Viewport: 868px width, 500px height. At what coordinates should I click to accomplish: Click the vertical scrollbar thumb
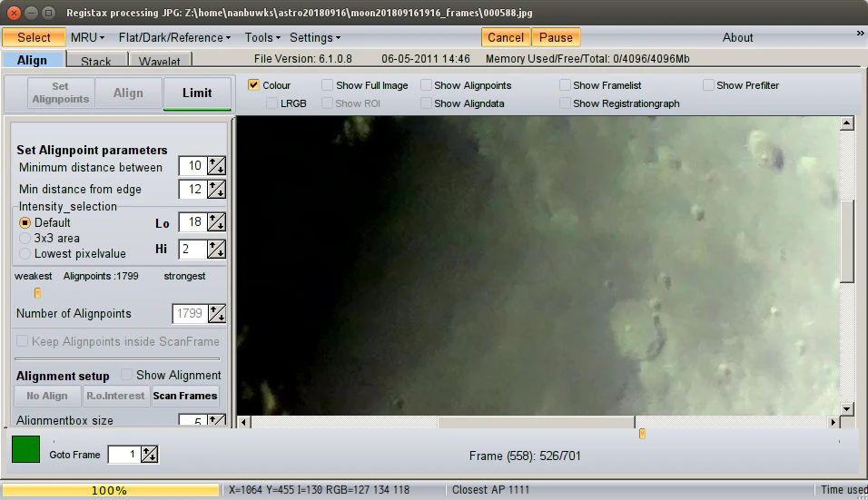(847, 241)
